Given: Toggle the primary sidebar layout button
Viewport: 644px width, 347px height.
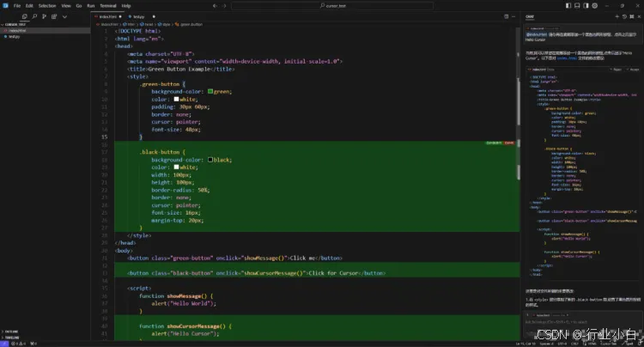Looking at the screenshot, I should tap(568, 6).
